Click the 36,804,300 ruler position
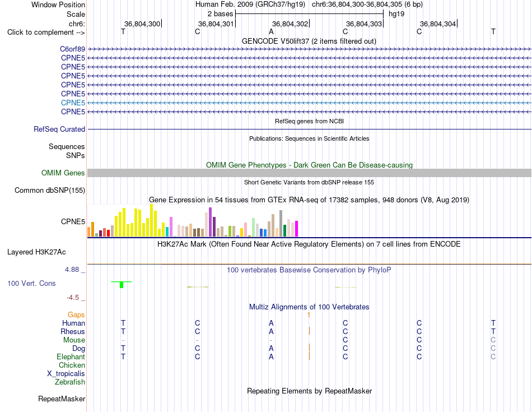 tap(142, 24)
